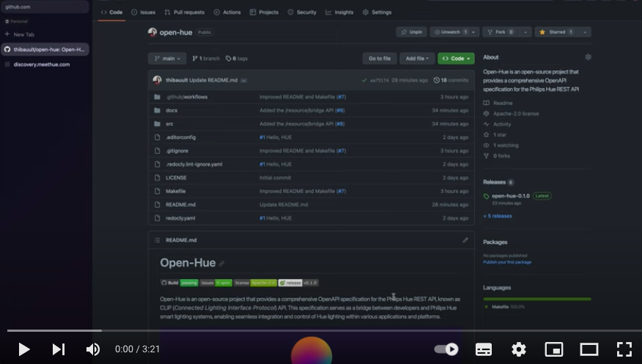Click Publish your first package link

[507, 262]
